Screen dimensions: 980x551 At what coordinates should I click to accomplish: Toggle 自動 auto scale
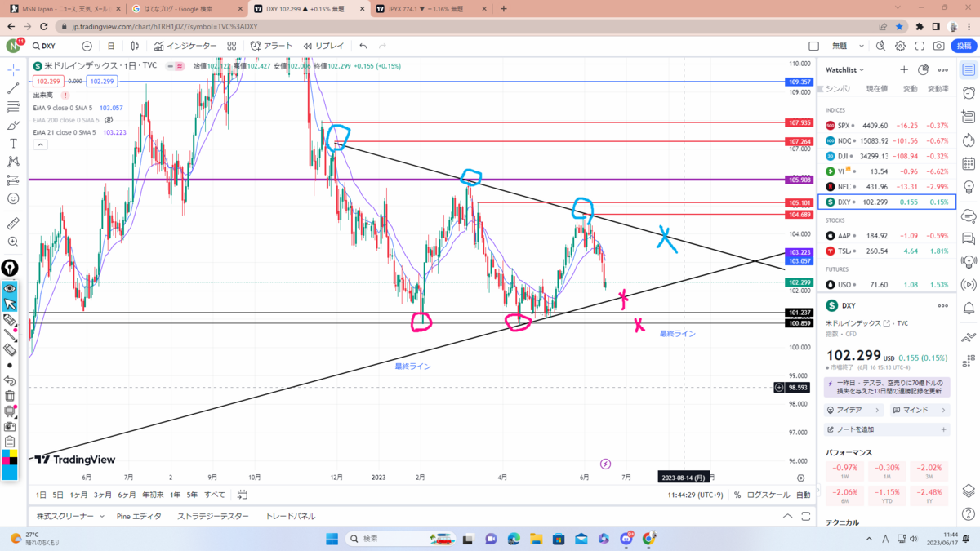pos(804,495)
